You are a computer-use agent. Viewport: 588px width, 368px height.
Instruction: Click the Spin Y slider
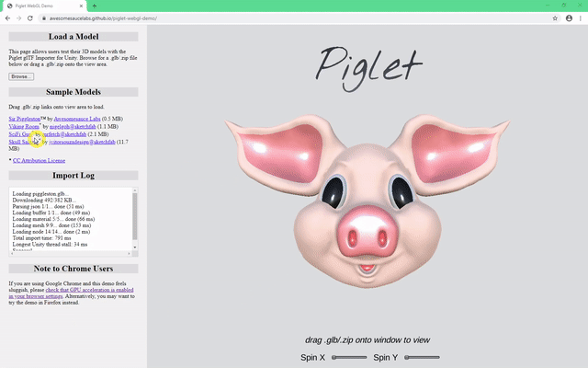click(x=422, y=358)
